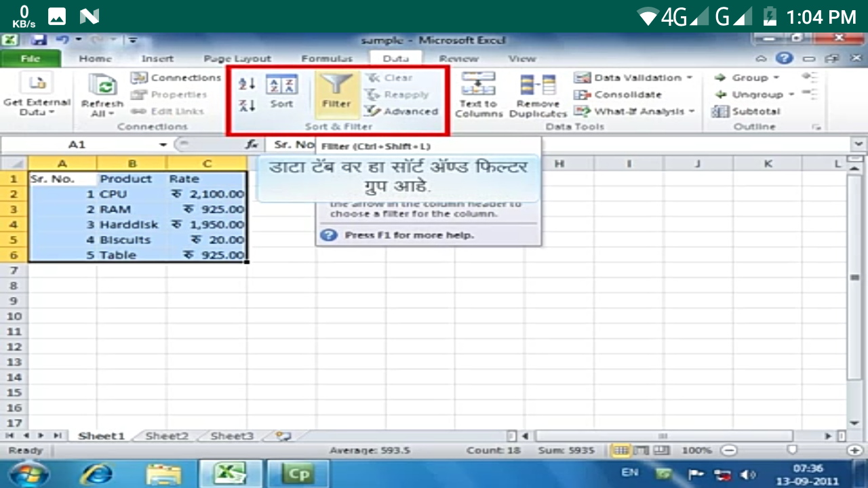Switch to Sheet3 tab
Image resolution: width=868 pixels, height=488 pixels.
231,436
